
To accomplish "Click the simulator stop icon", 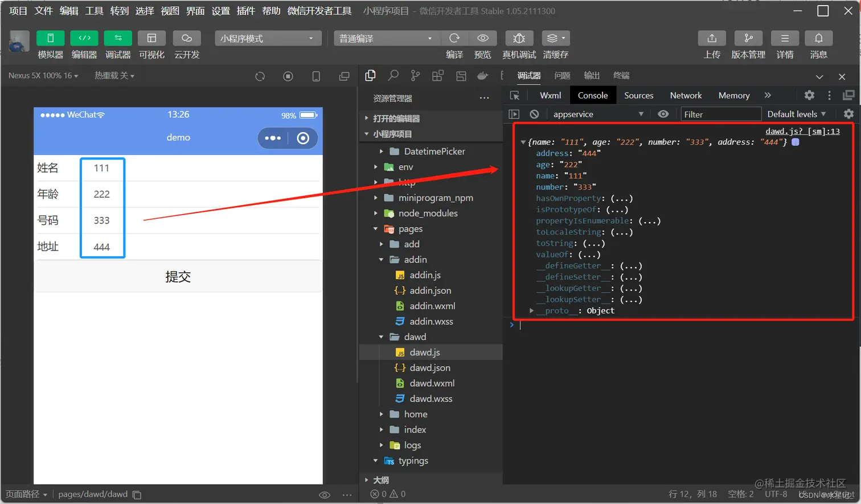I will coord(288,76).
